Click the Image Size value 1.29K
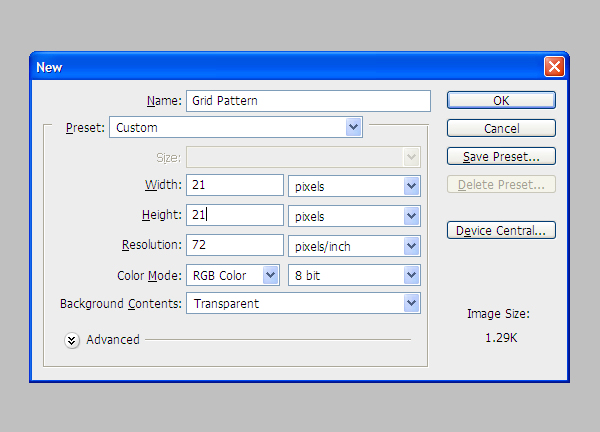The height and width of the screenshot is (432, 600). coord(501,338)
